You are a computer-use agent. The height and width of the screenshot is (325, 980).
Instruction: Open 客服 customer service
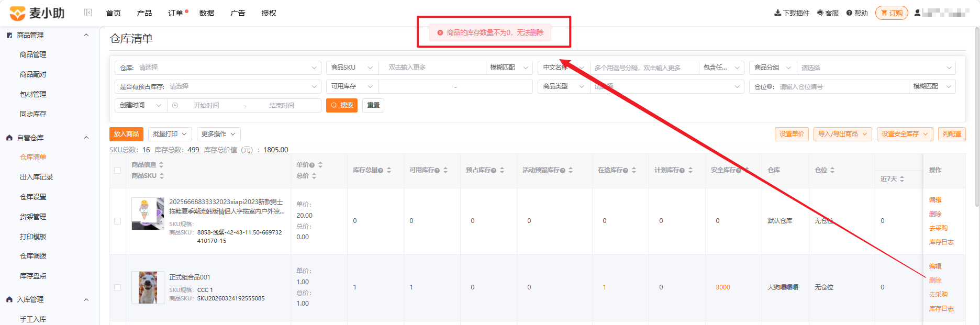tap(828, 13)
